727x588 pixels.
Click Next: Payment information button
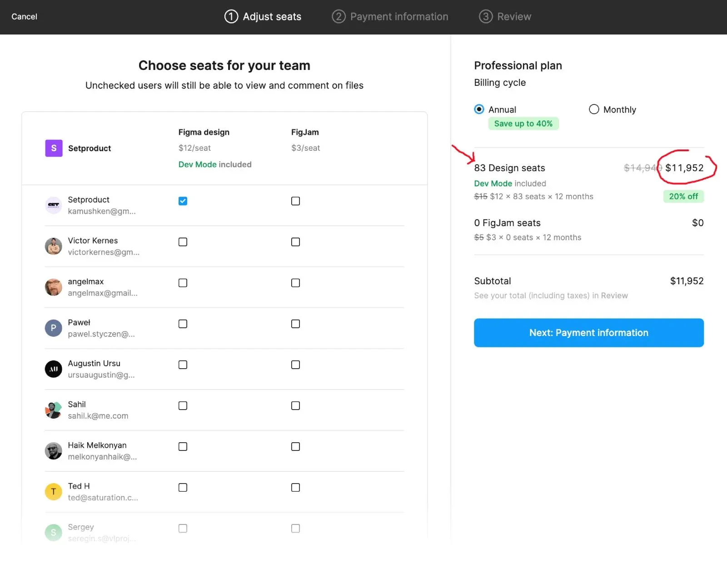(x=589, y=332)
